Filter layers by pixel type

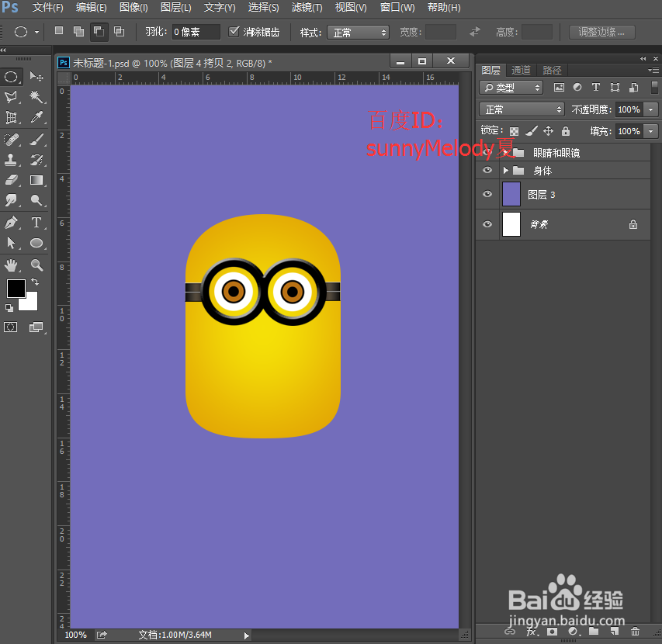pos(559,88)
